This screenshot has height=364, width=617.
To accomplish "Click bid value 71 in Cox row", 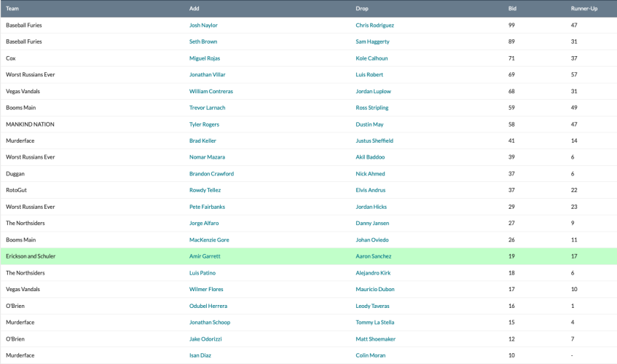I will (x=511, y=58).
